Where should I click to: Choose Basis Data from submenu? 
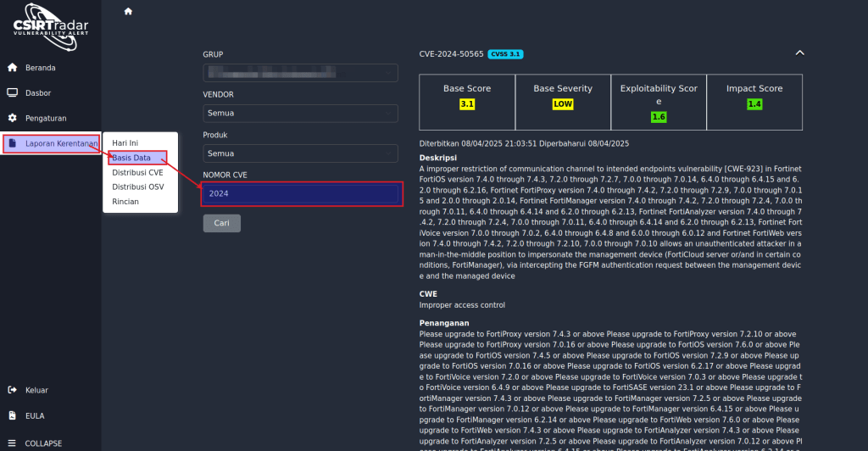click(131, 158)
